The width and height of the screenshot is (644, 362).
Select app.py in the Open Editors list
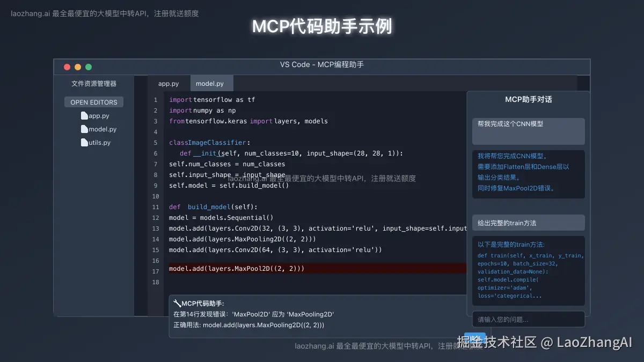click(97, 115)
